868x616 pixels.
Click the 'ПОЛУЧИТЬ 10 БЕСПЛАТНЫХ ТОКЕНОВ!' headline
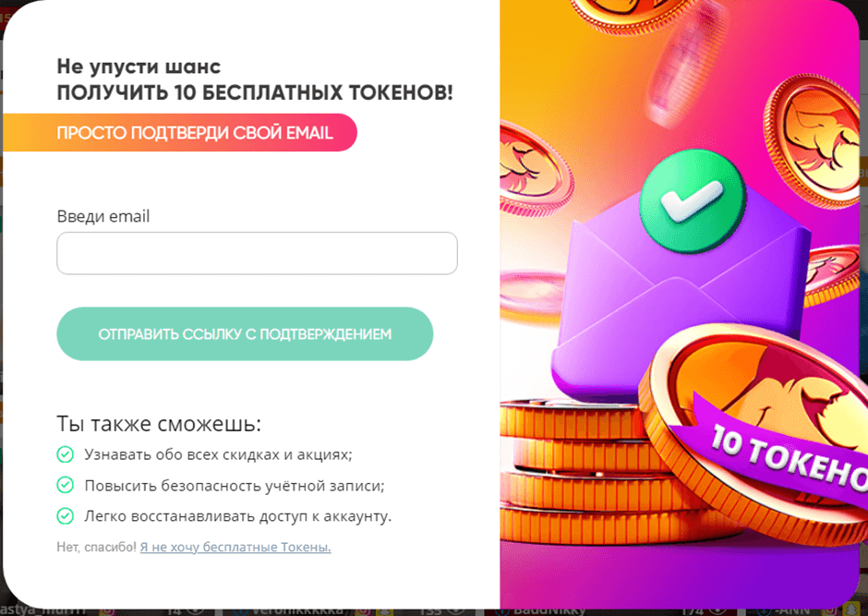[x=255, y=92]
